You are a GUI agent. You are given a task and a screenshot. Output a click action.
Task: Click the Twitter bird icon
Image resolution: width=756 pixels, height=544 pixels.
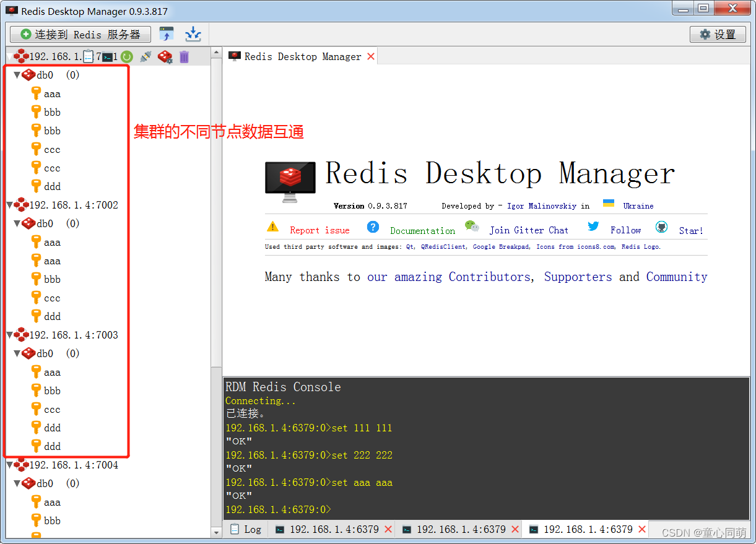pos(593,227)
